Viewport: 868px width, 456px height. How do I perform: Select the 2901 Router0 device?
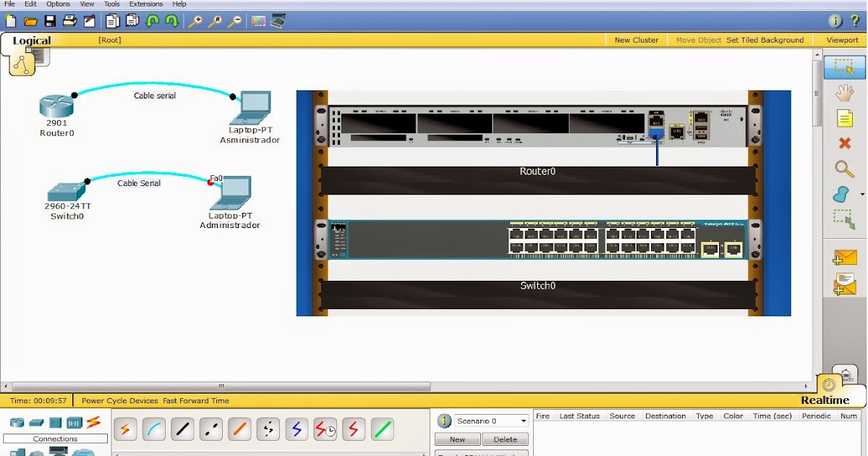coord(56,107)
